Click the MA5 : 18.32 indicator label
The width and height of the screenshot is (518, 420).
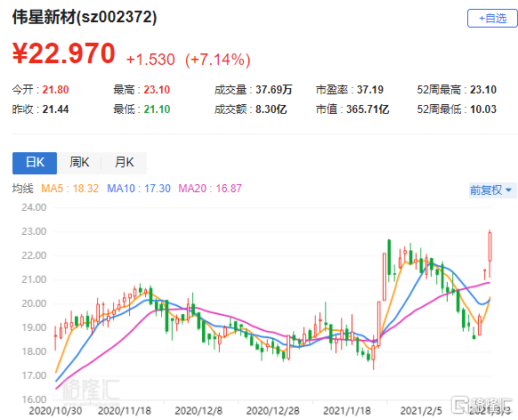tap(69, 189)
